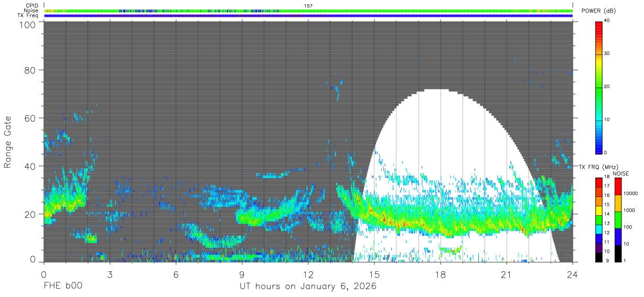Click the CPID value '157'

coord(308,6)
